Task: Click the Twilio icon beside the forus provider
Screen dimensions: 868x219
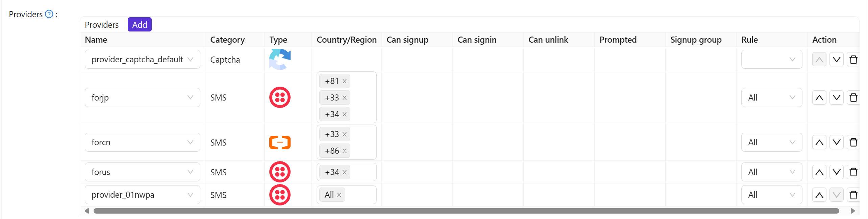Action: (279, 172)
